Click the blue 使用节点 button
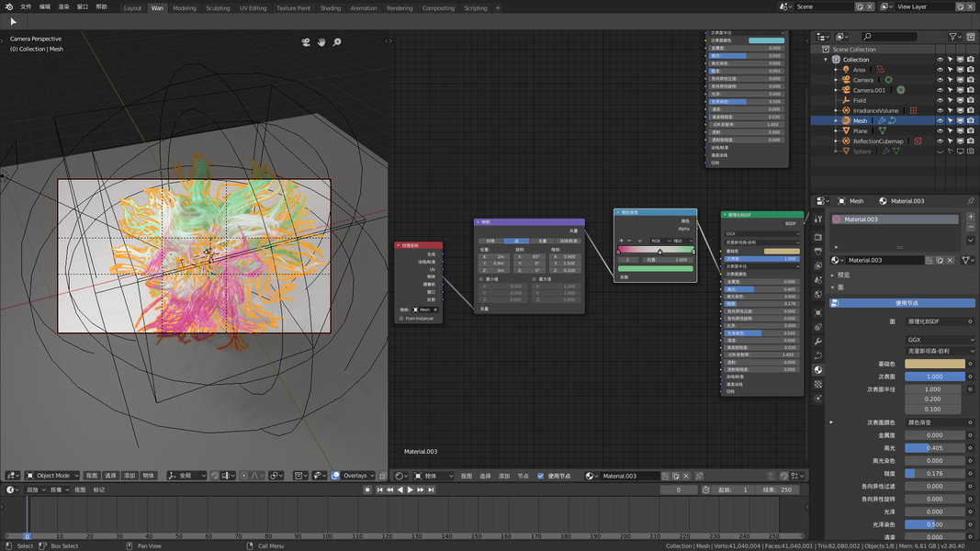980x551 pixels. point(907,303)
